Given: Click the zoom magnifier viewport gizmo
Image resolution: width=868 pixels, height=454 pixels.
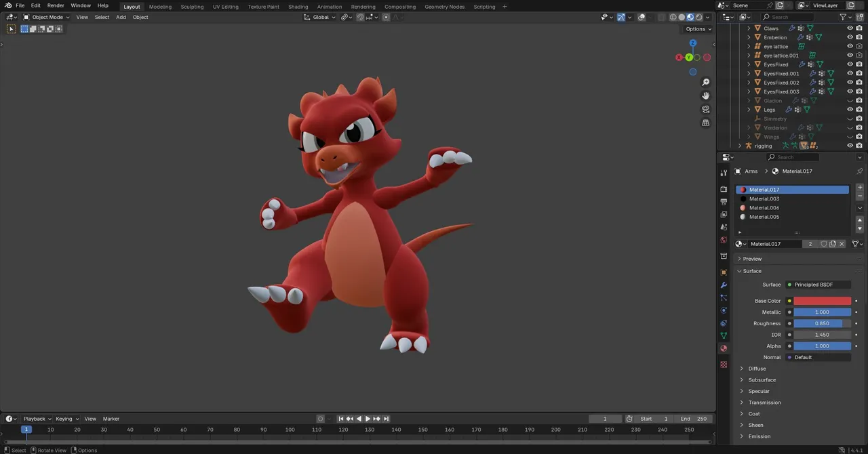Looking at the screenshot, I should coord(706,83).
